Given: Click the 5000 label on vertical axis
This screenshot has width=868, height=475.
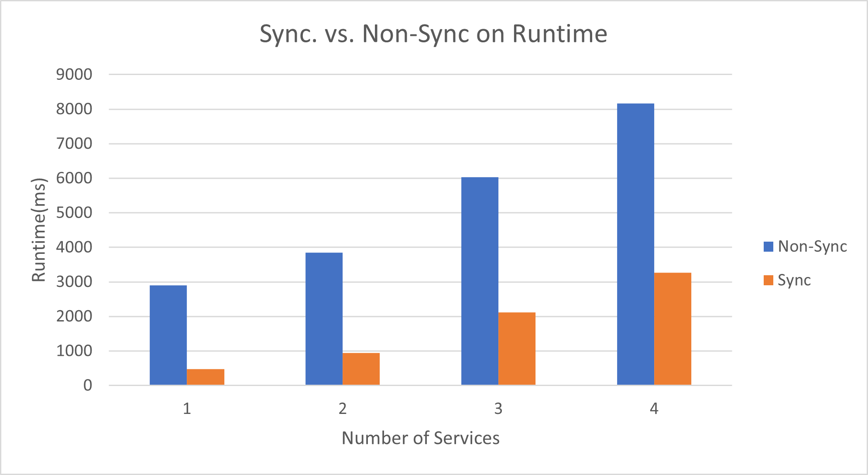Looking at the screenshot, I should (74, 213).
